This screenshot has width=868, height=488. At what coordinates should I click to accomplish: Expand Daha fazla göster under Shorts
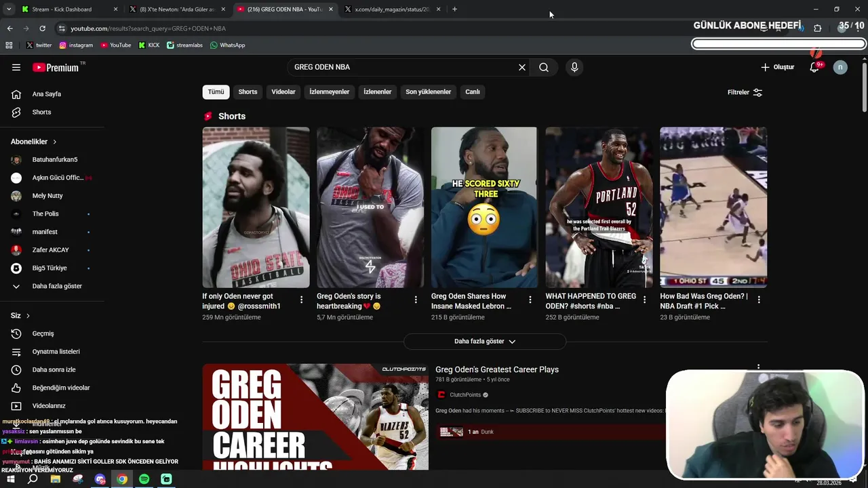click(485, 342)
